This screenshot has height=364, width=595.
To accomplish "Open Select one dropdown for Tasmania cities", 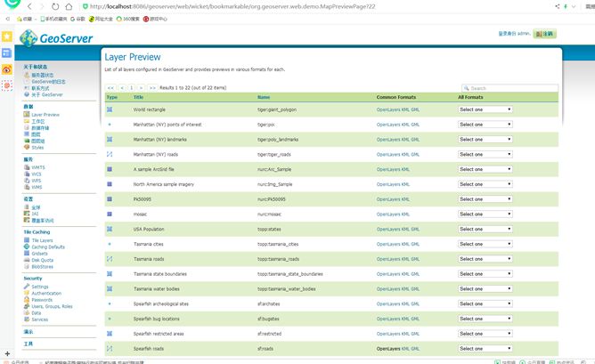I will 485,244.
